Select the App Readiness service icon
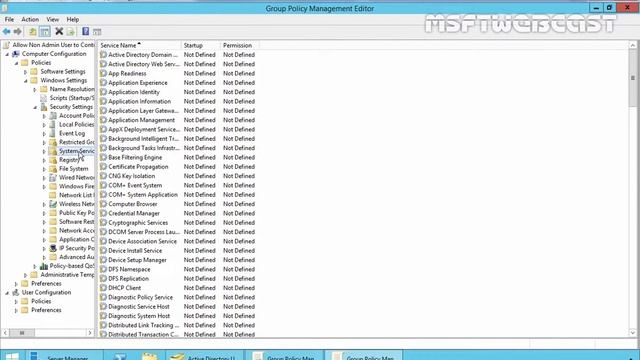 point(103,73)
